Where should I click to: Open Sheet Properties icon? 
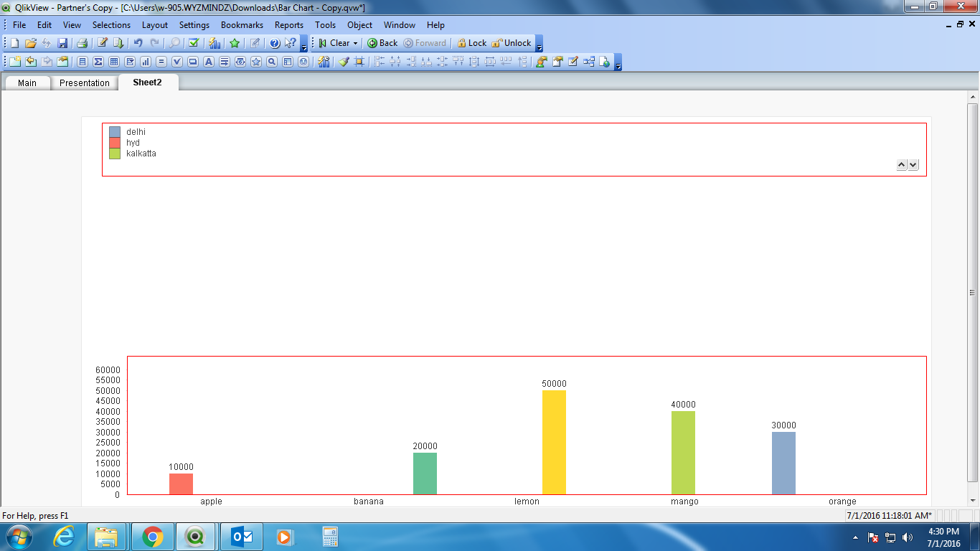(x=62, y=62)
